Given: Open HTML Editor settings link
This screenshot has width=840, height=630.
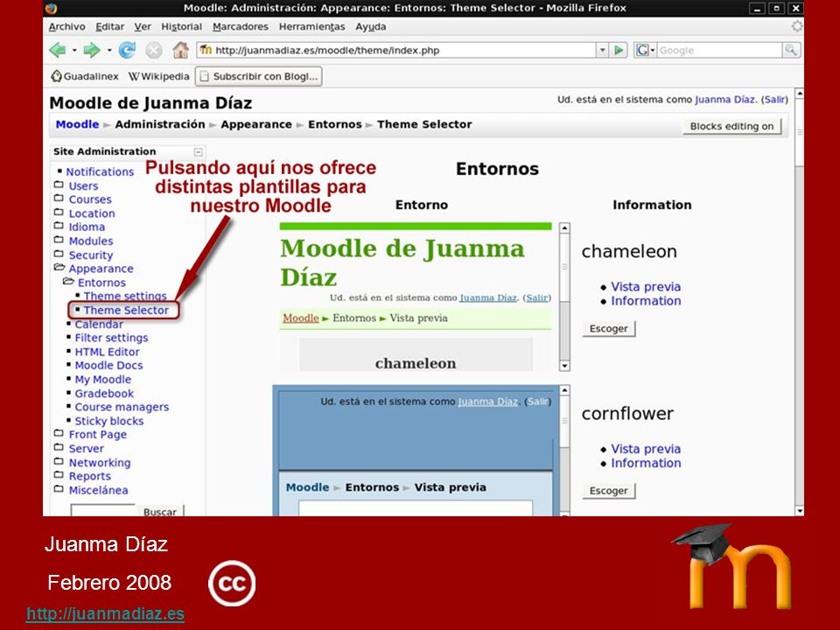Looking at the screenshot, I should (x=107, y=352).
